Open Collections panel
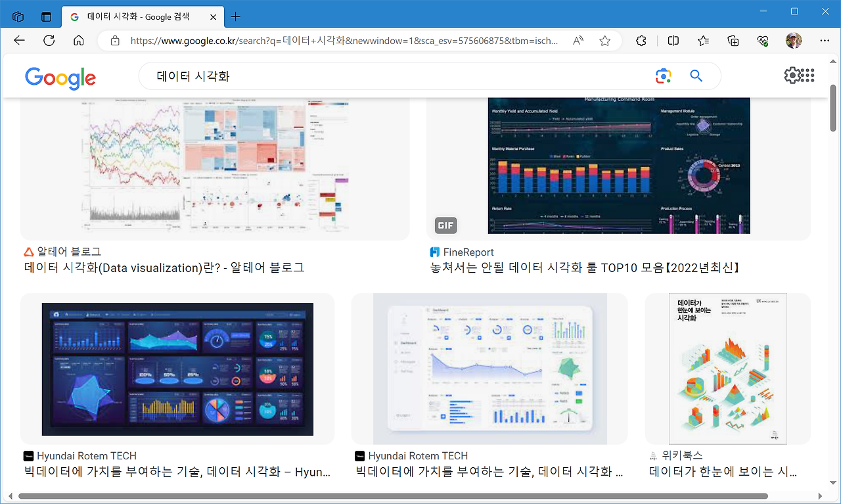The width and height of the screenshot is (841, 504). (x=734, y=41)
